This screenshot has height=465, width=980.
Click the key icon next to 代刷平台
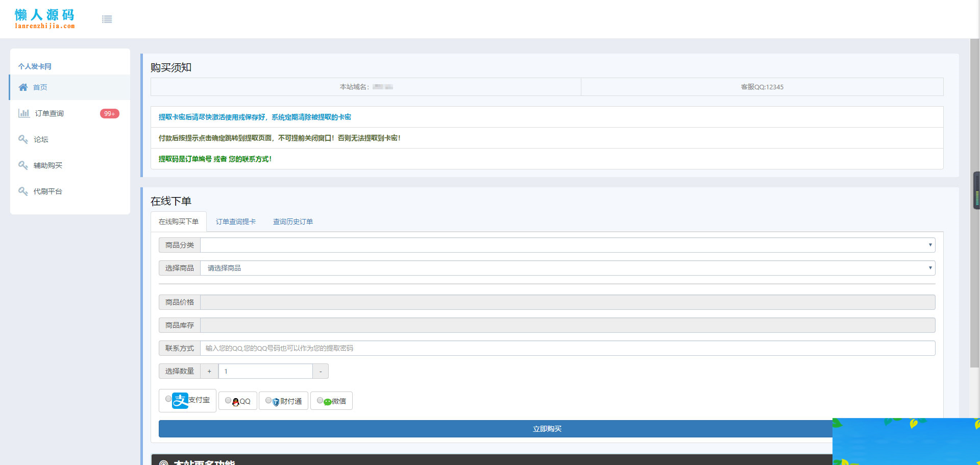pos(23,191)
